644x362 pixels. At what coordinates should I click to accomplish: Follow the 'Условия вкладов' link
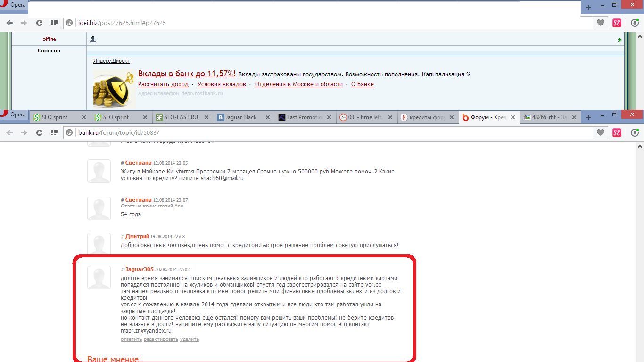pos(222,84)
